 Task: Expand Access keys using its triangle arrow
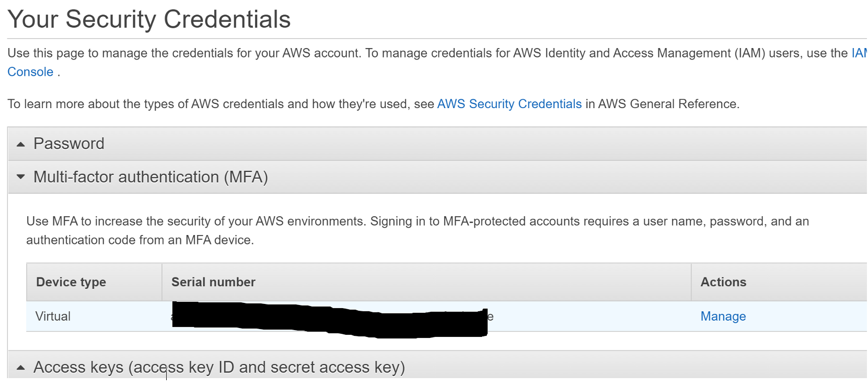coord(21,368)
